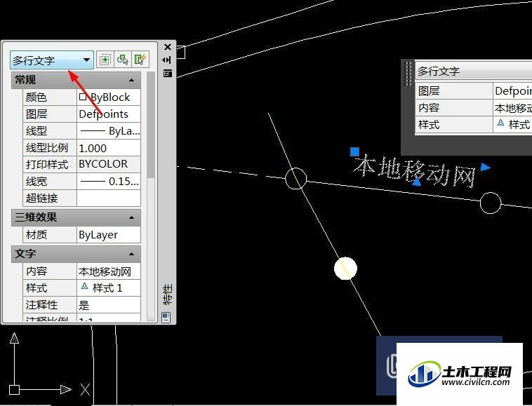Open the 多行文字 object type dropdown
Viewport: 532px width, 406px height.
coord(51,60)
